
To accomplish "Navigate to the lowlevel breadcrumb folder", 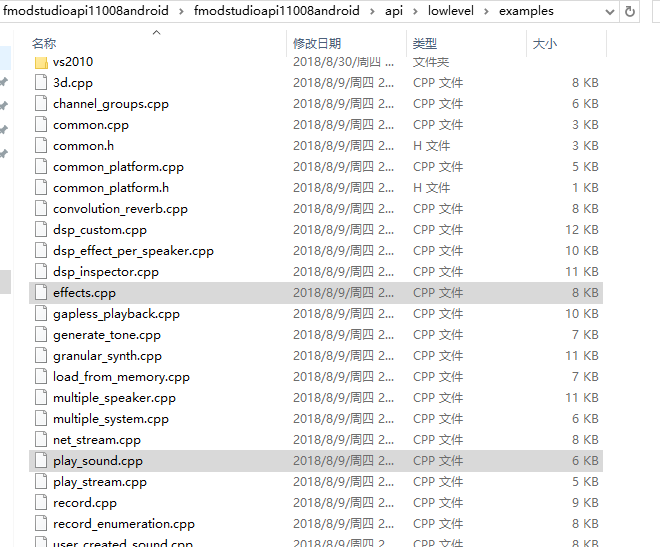I will (451, 11).
